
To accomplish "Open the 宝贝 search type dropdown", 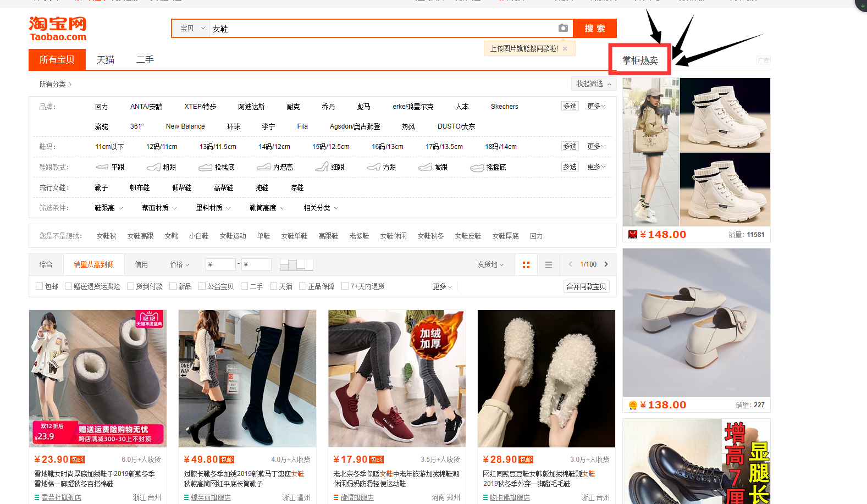I will point(192,29).
